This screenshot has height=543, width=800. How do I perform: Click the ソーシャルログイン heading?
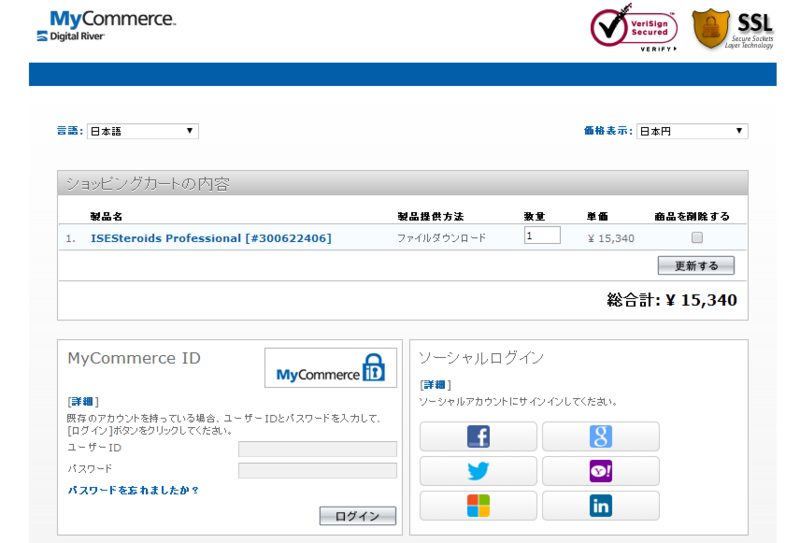pyautogui.click(x=481, y=358)
